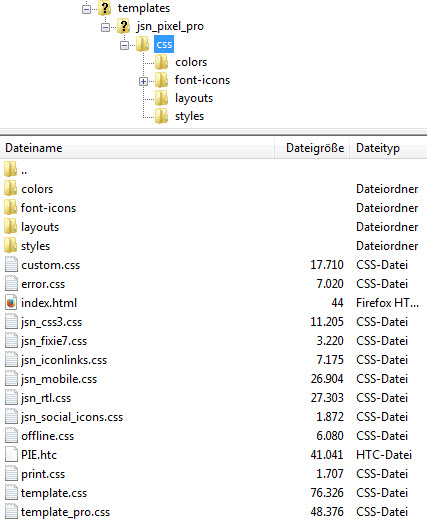Screen dimensions: 427x524
Task: Select templates folder in tree
Action: click(144, 8)
